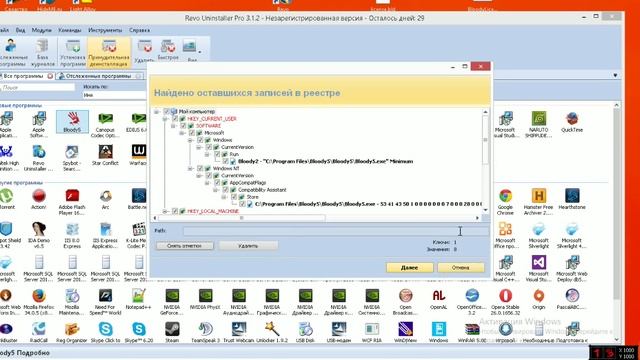Expand HKEY_LOCAL_MACHINE tree node
The height and width of the screenshot is (360, 640).
pyautogui.click(x=165, y=211)
